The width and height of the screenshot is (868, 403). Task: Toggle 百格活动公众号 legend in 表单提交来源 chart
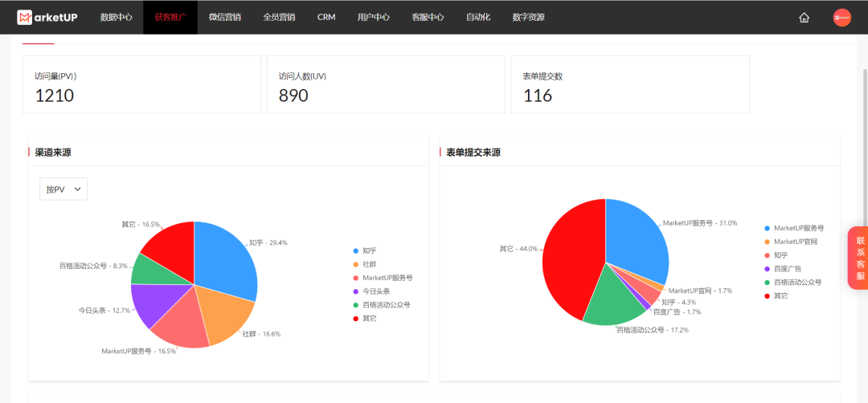792,282
